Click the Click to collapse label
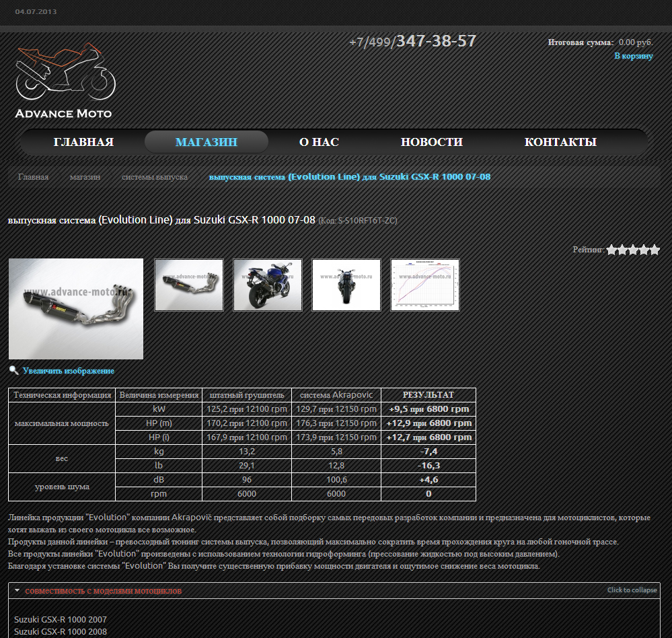Image resolution: width=672 pixels, height=638 pixels. [x=632, y=590]
